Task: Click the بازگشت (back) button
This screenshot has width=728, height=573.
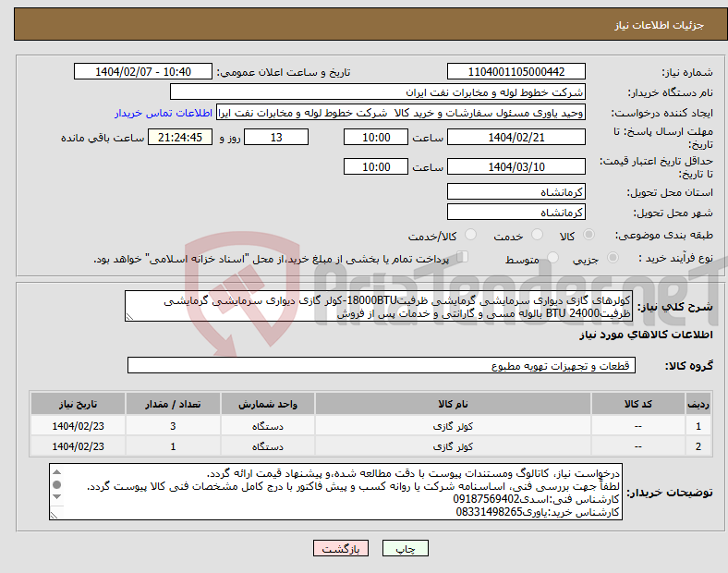Action: [x=340, y=548]
